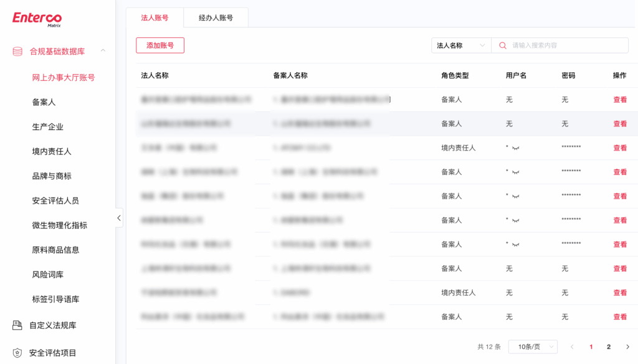Click the magnifier search icon
638x364 pixels.
(503, 45)
